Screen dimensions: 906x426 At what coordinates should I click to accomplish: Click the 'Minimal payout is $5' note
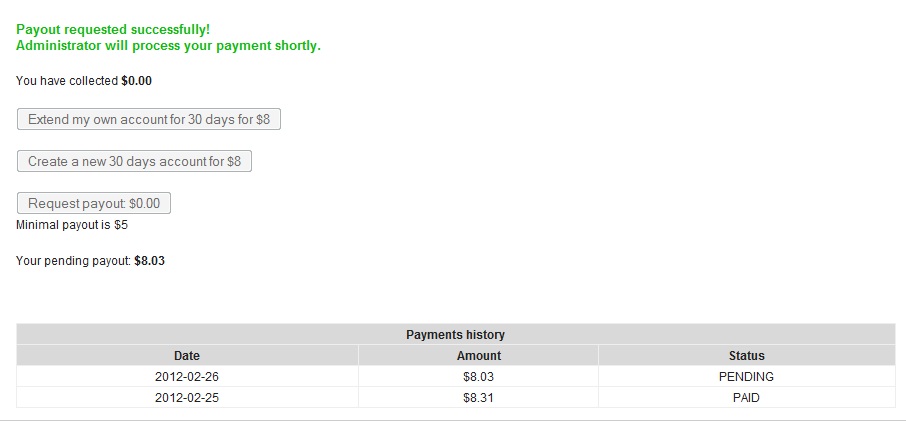coord(72,225)
